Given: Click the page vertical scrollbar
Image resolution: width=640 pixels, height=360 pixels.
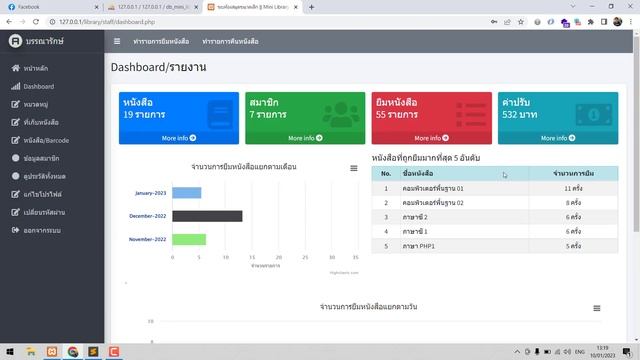Looking at the screenshot, I should 636,133.
